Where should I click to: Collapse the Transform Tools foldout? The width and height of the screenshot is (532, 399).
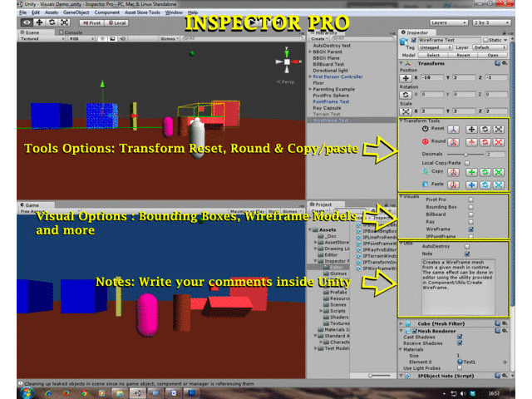(x=401, y=121)
